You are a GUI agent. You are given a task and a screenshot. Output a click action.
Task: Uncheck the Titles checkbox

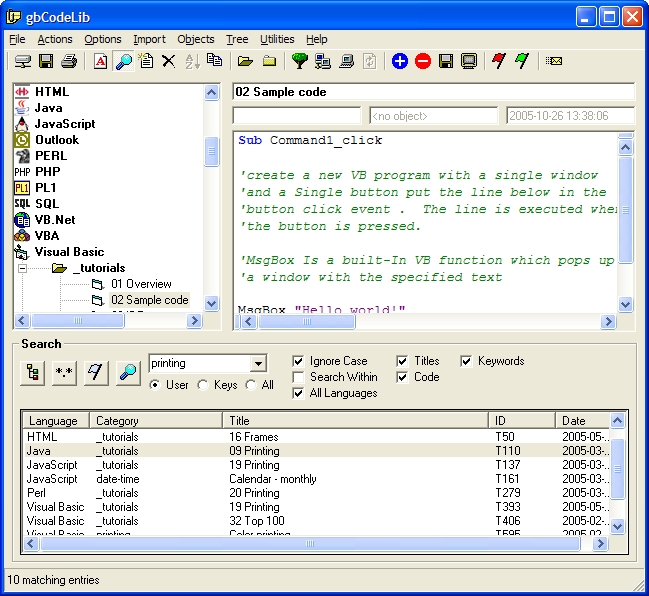tap(402, 361)
